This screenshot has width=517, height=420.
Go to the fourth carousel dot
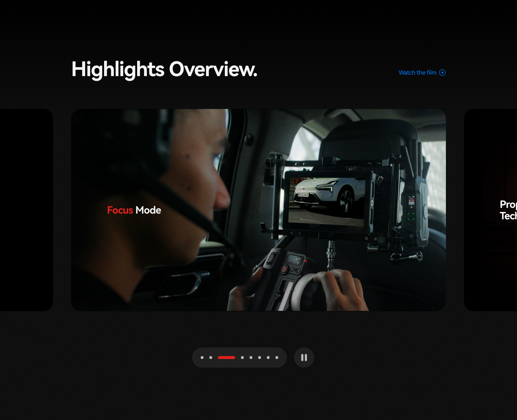(242, 358)
